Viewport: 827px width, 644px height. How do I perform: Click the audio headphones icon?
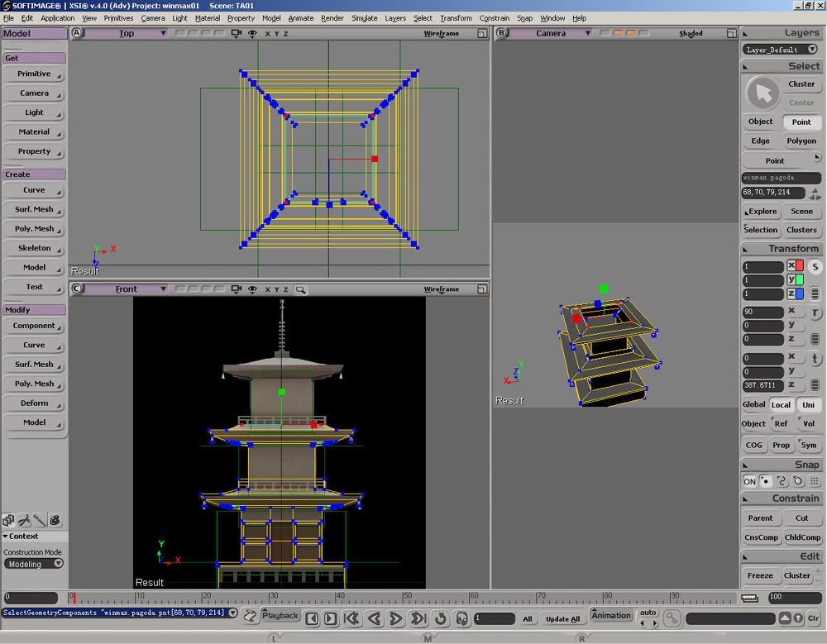pyautogui.click(x=462, y=618)
